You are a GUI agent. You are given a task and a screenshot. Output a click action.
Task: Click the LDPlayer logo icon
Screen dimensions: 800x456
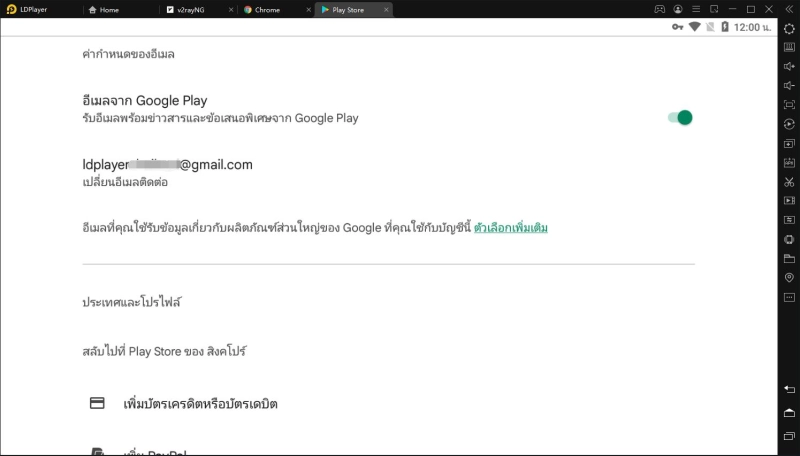click(11, 9)
